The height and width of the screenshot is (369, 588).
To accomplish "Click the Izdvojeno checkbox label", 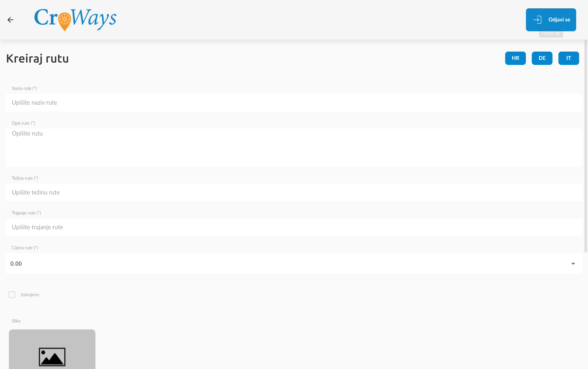I will coord(30,294).
